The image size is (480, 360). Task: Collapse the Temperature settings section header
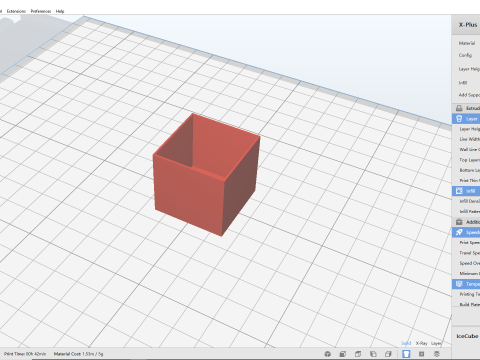tap(466, 284)
